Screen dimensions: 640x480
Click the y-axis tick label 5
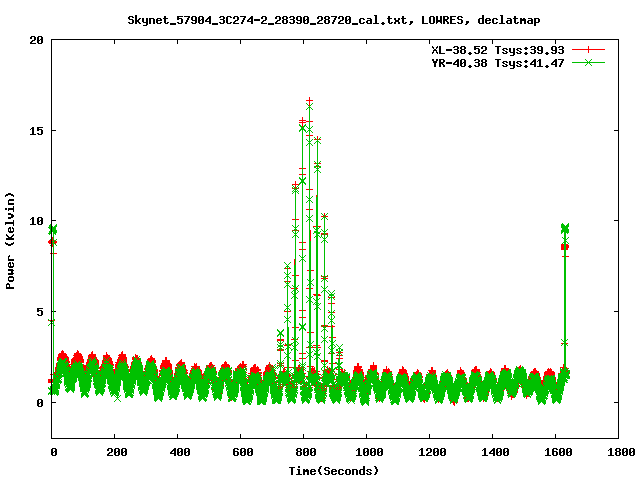click(x=40, y=312)
